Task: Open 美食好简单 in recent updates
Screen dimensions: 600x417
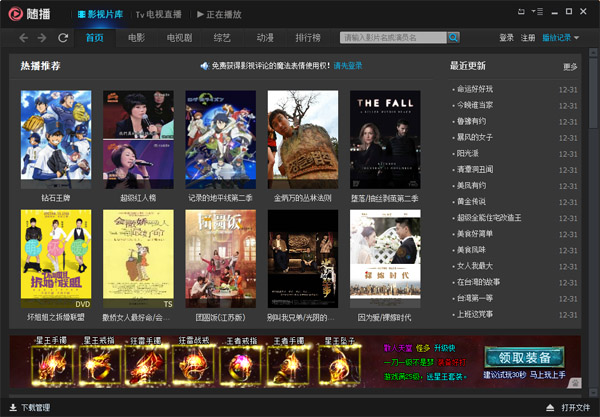Action: pyautogui.click(x=474, y=234)
